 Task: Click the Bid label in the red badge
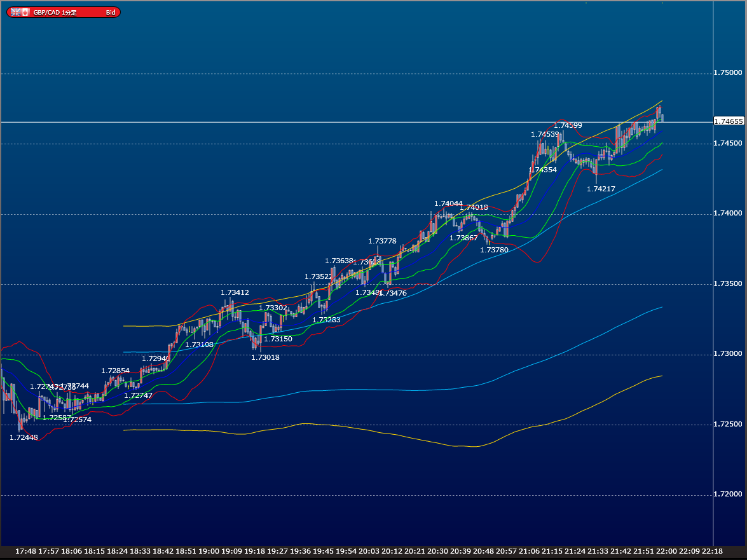[x=111, y=12]
